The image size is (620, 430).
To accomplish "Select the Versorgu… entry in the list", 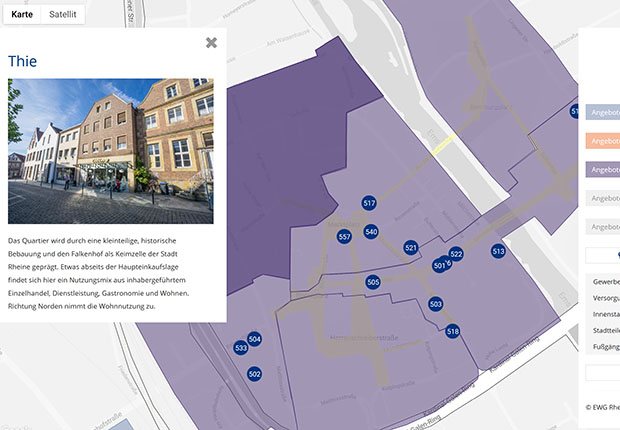I will point(606,298).
